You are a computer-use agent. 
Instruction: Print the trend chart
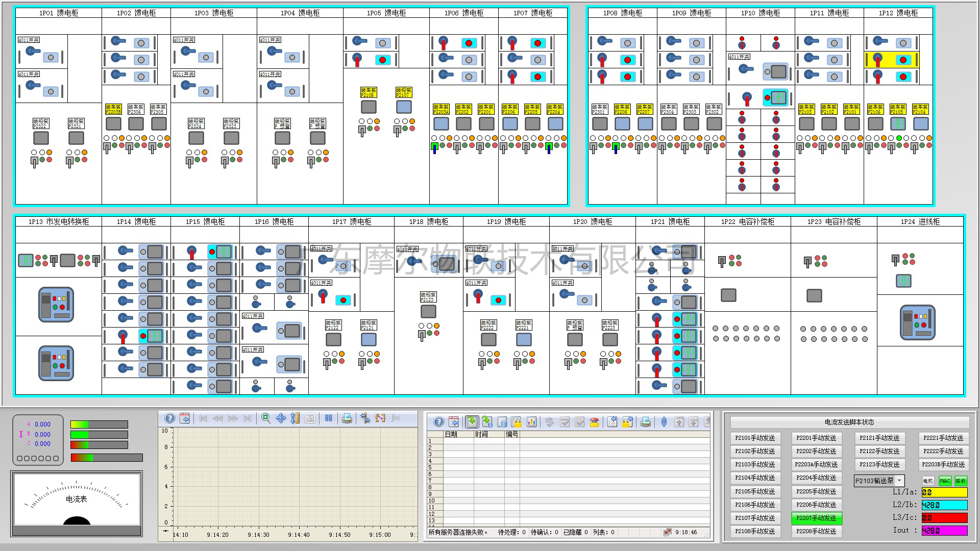point(347,418)
